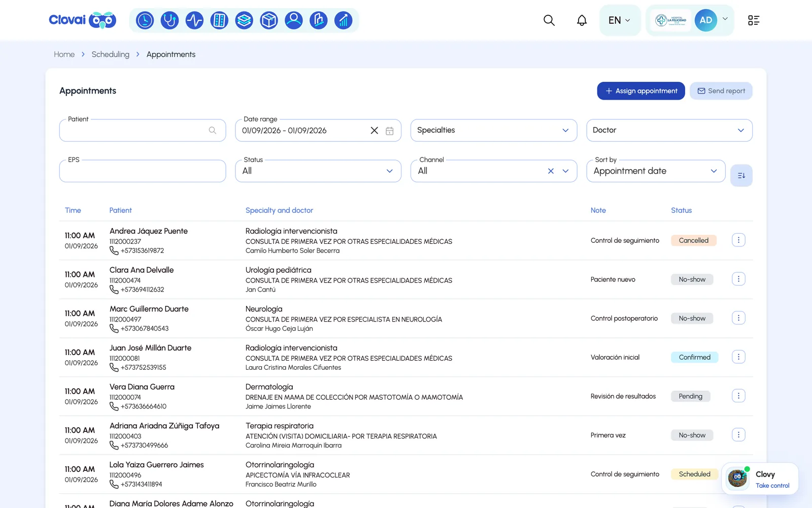Click phone icon for Lola Yaiza Guerrero Jaimes
The height and width of the screenshot is (508, 812).
114,484
